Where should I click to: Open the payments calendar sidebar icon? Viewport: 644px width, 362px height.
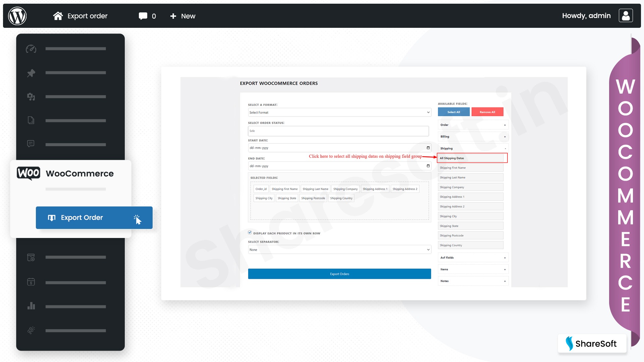tap(31, 282)
